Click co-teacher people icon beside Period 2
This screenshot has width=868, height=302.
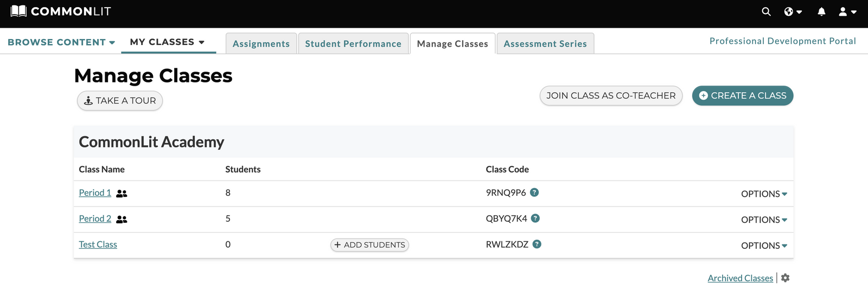coord(122,220)
